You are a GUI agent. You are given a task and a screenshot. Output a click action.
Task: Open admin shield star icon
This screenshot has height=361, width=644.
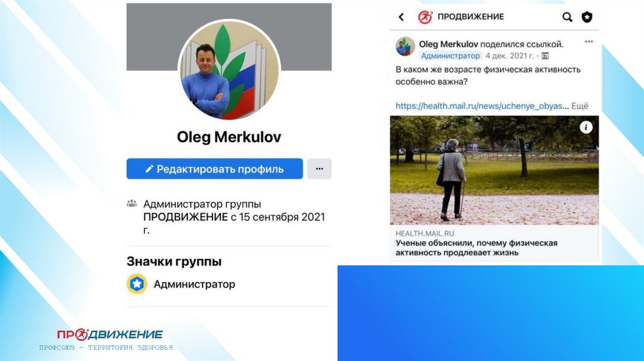pos(587,17)
